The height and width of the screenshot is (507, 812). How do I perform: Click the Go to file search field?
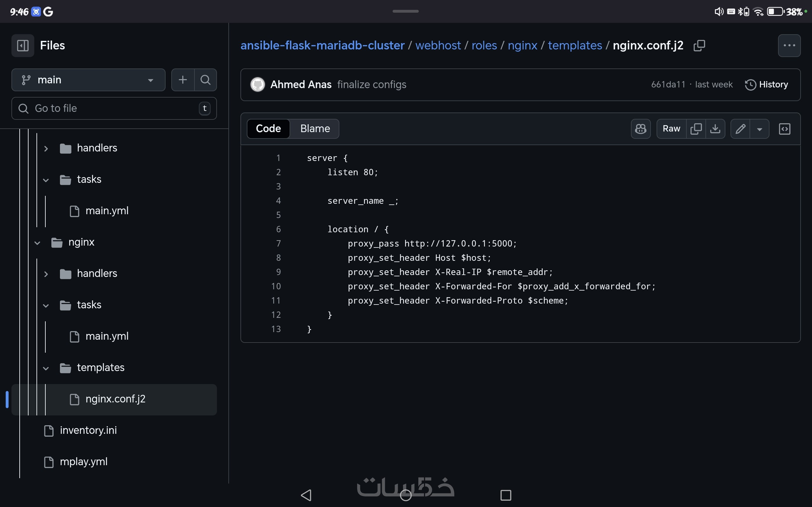coord(114,108)
